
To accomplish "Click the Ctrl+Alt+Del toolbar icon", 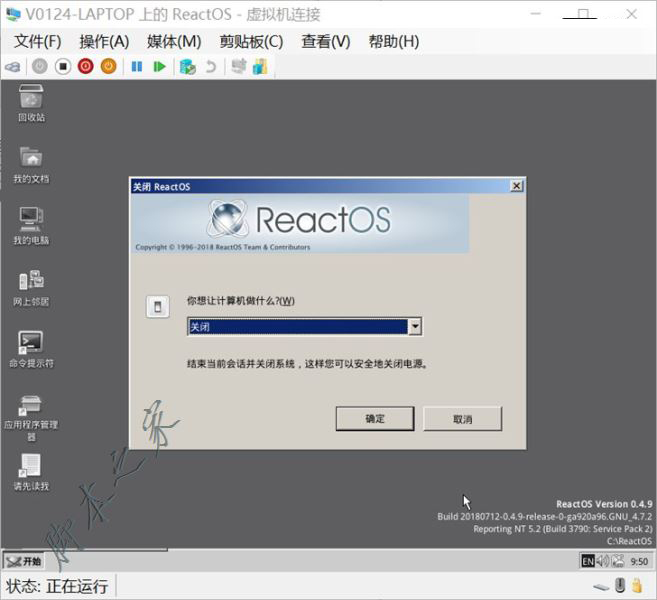I will (x=13, y=67).
